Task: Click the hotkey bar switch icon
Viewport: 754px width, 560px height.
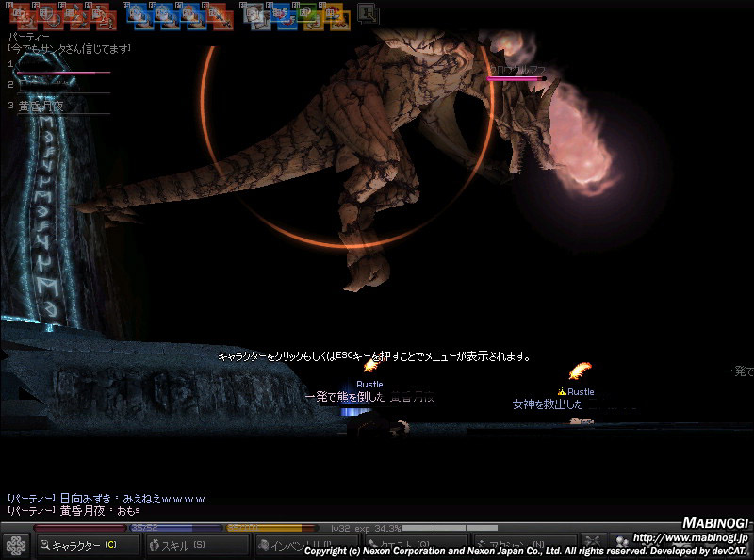Action: pos(369,14)
